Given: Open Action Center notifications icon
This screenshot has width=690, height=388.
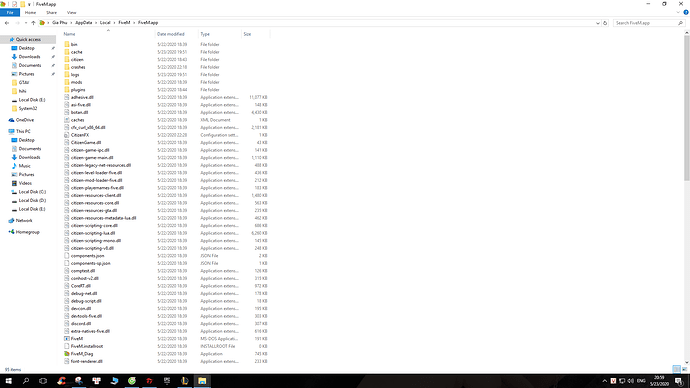Looking at the screenshot, I should (x=679, y=381).
